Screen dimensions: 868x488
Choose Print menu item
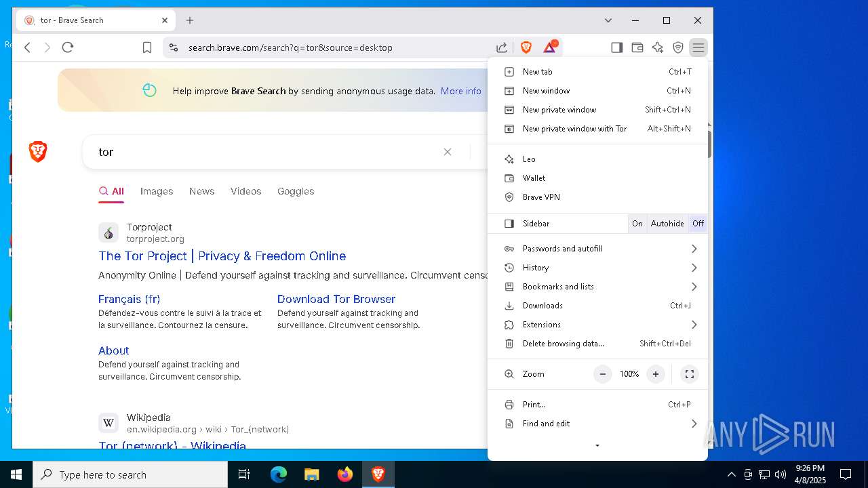click(x=597, y=405)
